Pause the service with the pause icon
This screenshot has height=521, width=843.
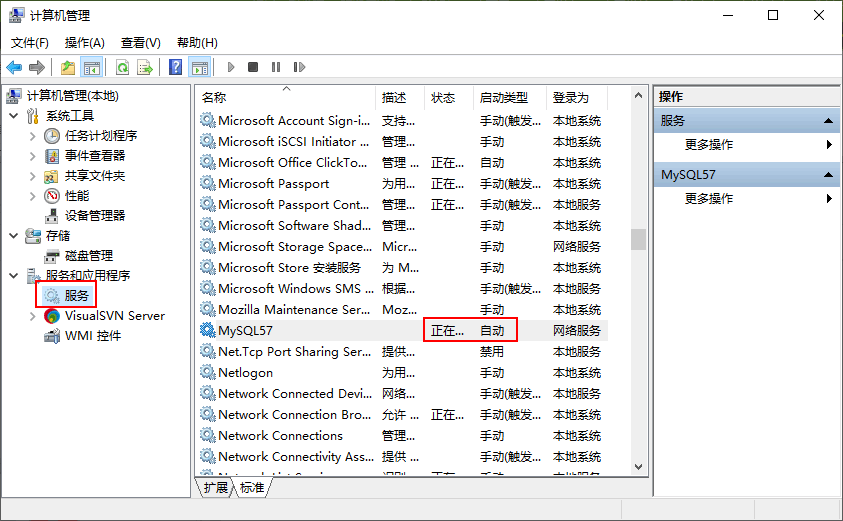click(276, 67)
